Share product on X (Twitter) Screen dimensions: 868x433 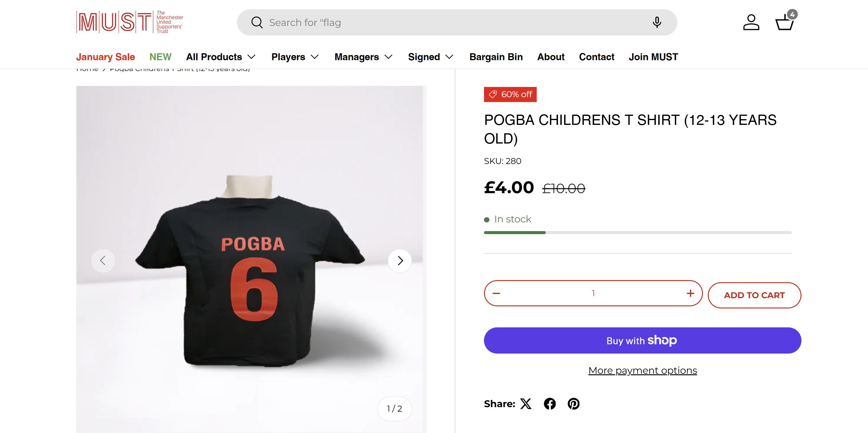point(526,404)
